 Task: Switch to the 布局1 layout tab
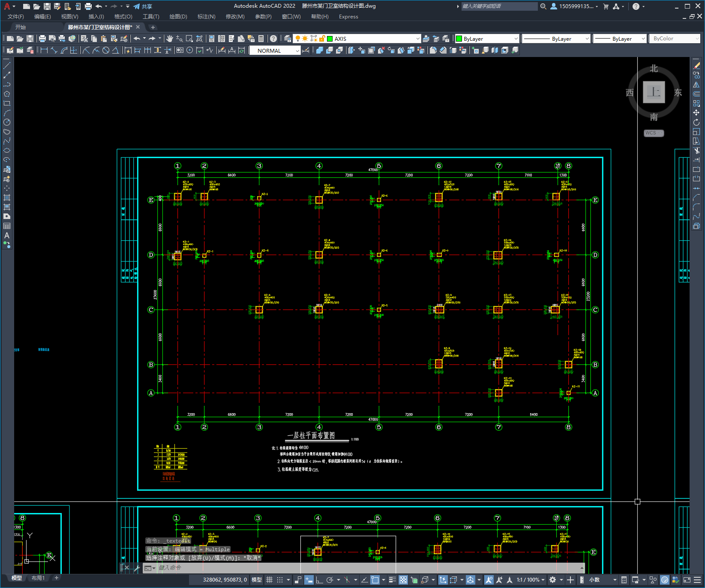click(x=38, y=578)
